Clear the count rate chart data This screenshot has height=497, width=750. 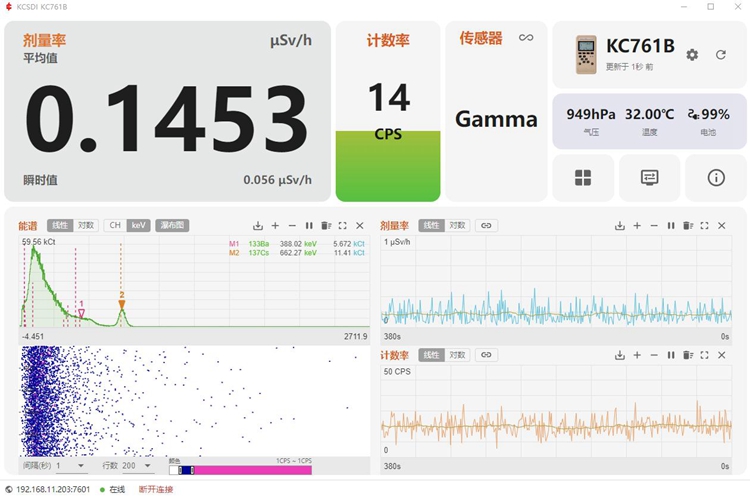point(688,355)
